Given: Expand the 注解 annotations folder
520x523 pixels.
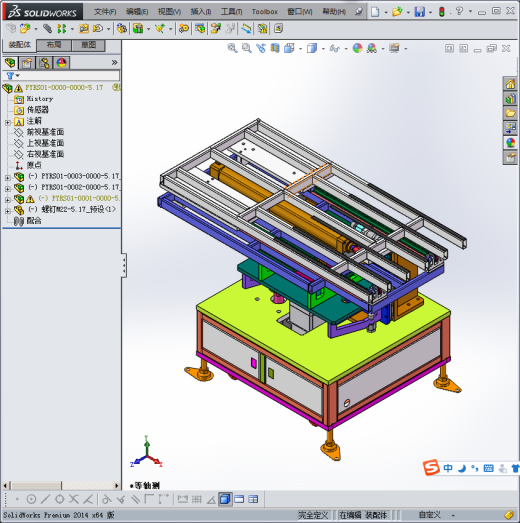Looking at the screenshot, I should pos(8,122).
